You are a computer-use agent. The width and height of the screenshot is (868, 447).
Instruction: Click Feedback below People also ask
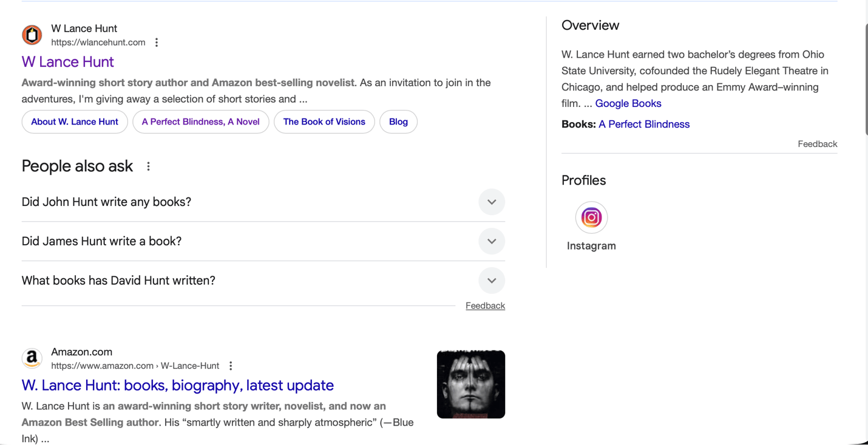(x=485, y=306)
